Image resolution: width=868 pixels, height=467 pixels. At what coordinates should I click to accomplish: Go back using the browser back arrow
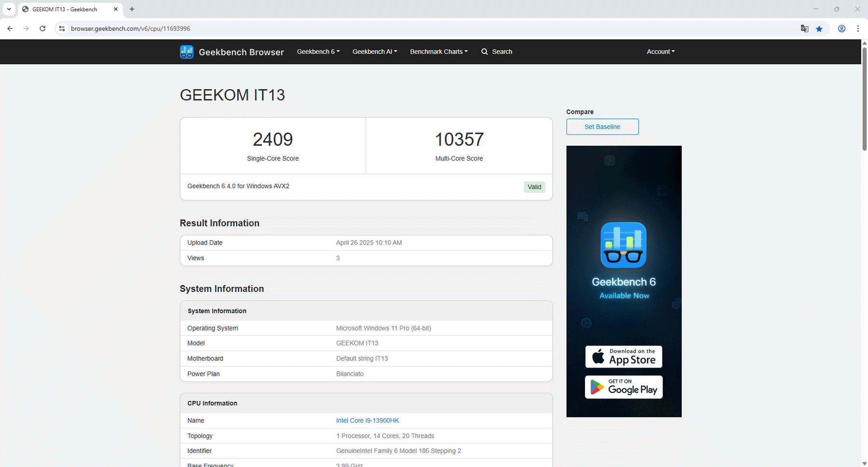(10, 28)
